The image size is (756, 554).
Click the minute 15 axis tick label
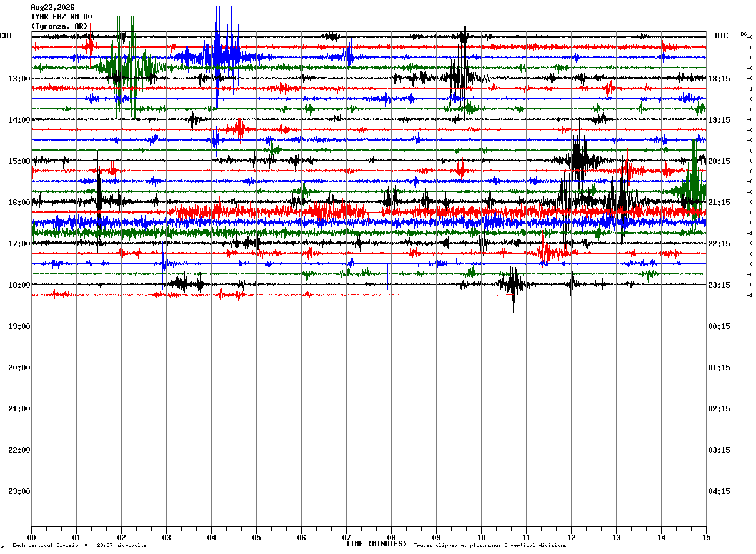pyautogui.click(x=706, y=537)
